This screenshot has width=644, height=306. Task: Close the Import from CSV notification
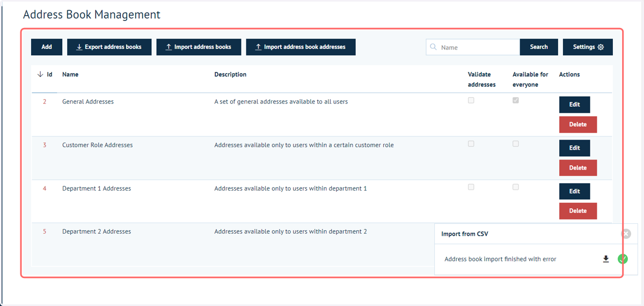point(626,234)
